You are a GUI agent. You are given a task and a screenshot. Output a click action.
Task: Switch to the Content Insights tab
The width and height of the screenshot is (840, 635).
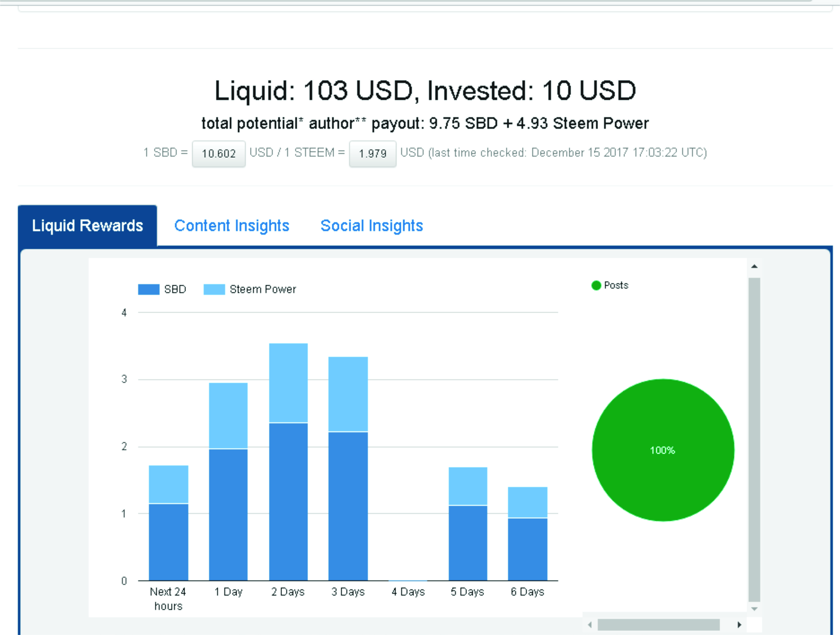click(x=232, y=226)
